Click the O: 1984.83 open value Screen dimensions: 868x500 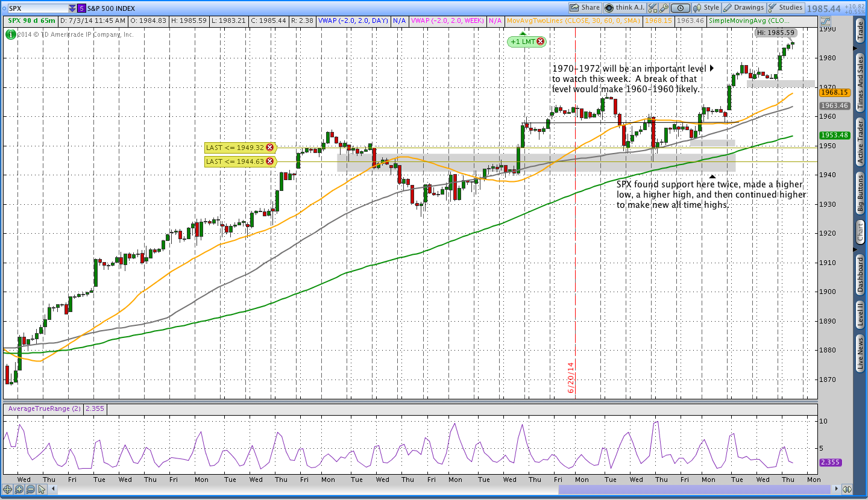[x=148, y=20]
